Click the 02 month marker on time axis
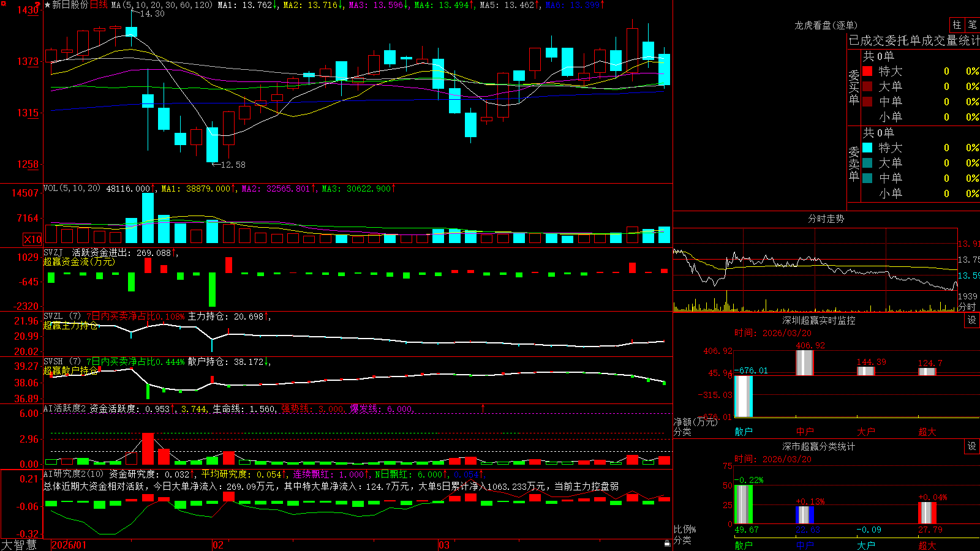980x551 pixels. click(218, 545)
